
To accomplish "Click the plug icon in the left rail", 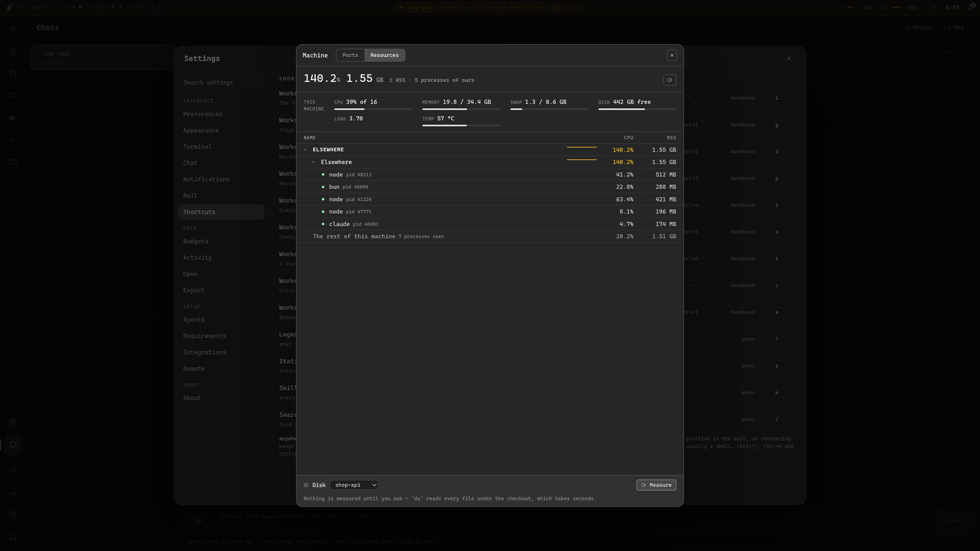I will 13,471.
